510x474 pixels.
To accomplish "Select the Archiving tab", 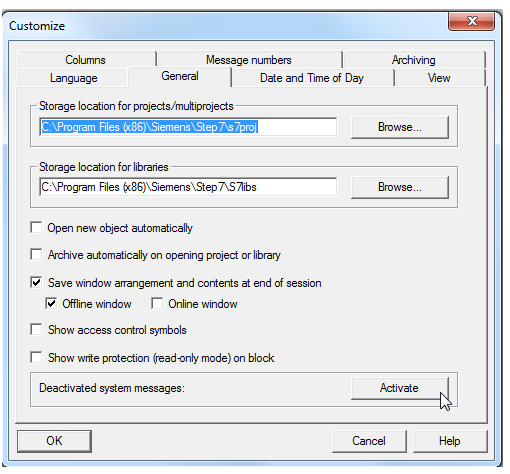I will [414, 60].
